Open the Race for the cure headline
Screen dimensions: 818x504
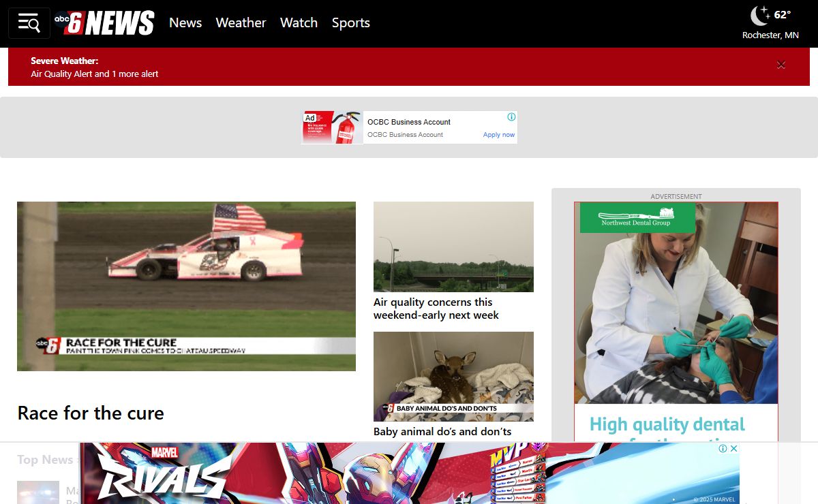[91, 413]
